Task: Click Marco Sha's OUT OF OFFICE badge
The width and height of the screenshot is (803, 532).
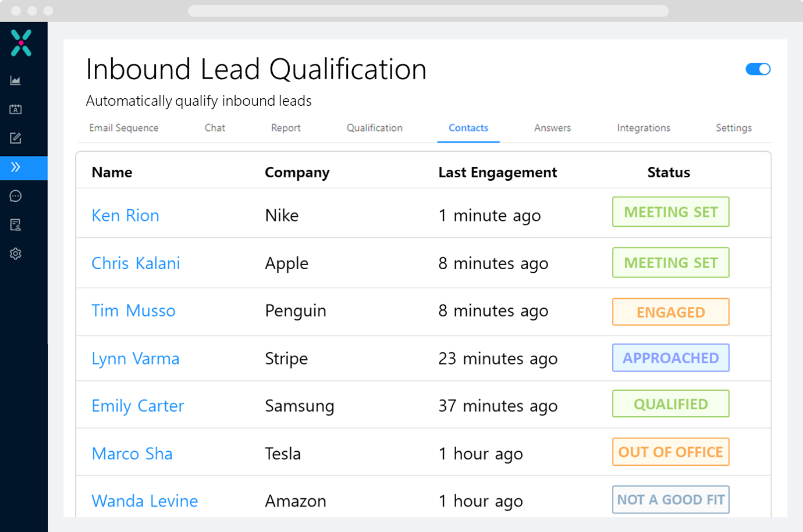Action: pos(670,452)
